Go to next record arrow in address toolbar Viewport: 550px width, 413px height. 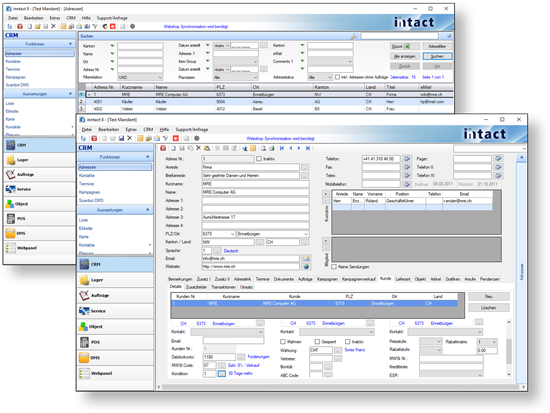point(299,148)
